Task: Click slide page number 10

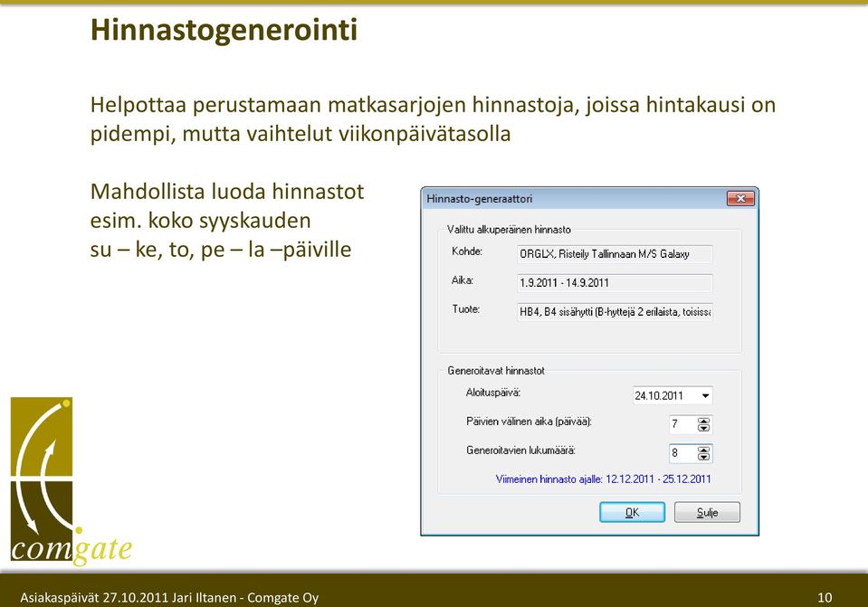Action: click(x=825, y=598)
